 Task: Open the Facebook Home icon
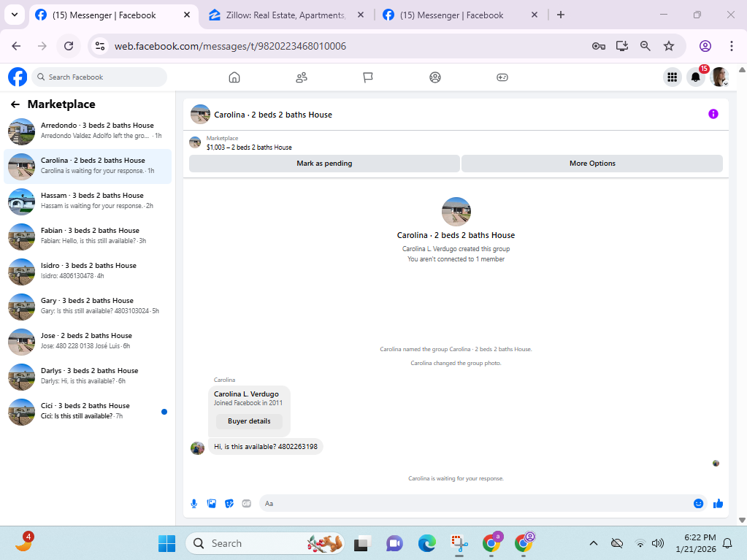234,77
